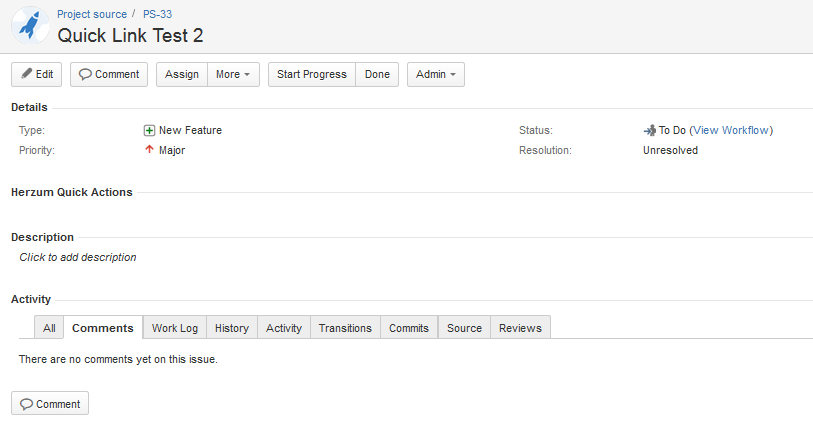Open the More dropdown menu
The height and width of the screenshot is (425, 813).
click(233, 75)
